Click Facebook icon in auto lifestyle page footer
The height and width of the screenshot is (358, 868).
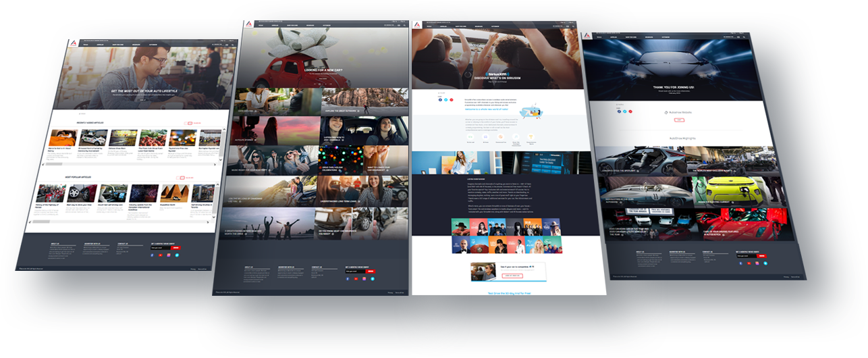[152, 255]
